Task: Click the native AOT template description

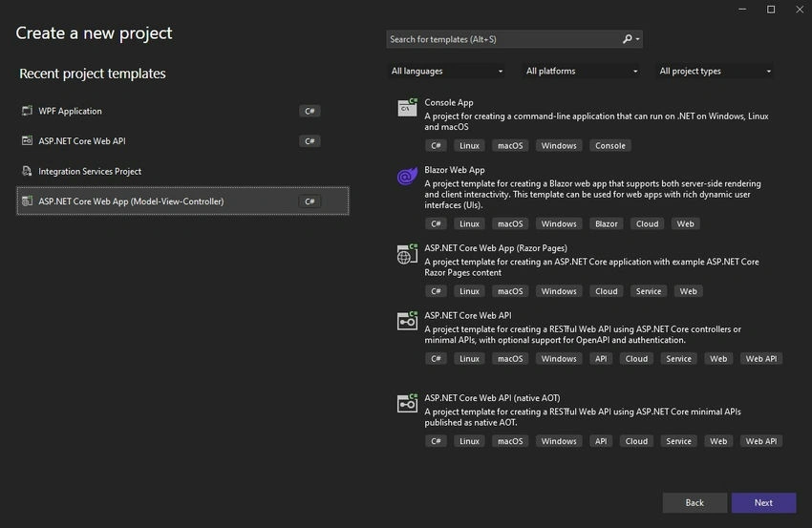Action: (x=583, y=416)
